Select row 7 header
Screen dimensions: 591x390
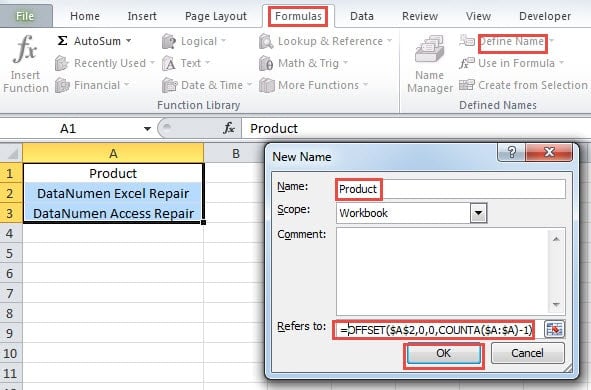(11, 294)
